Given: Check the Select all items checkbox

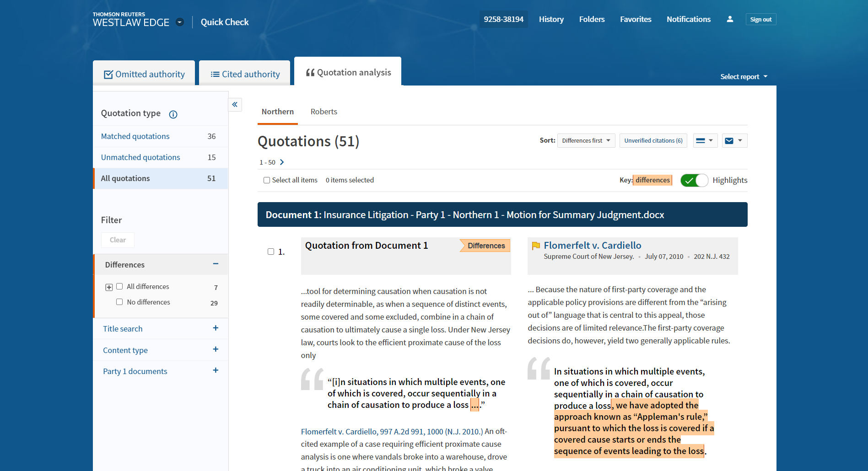Looking at the screenshot, I should pyautogui.click(x=267, y=180).
